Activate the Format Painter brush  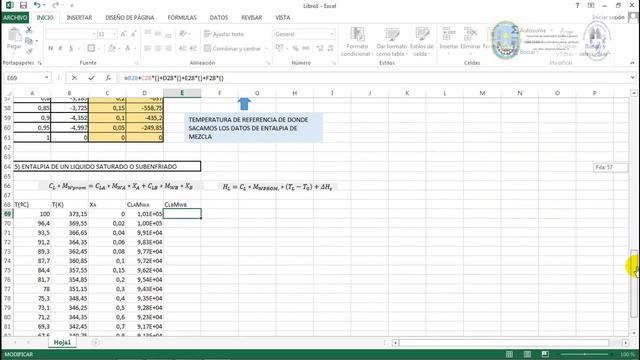(x=29, y=51)
